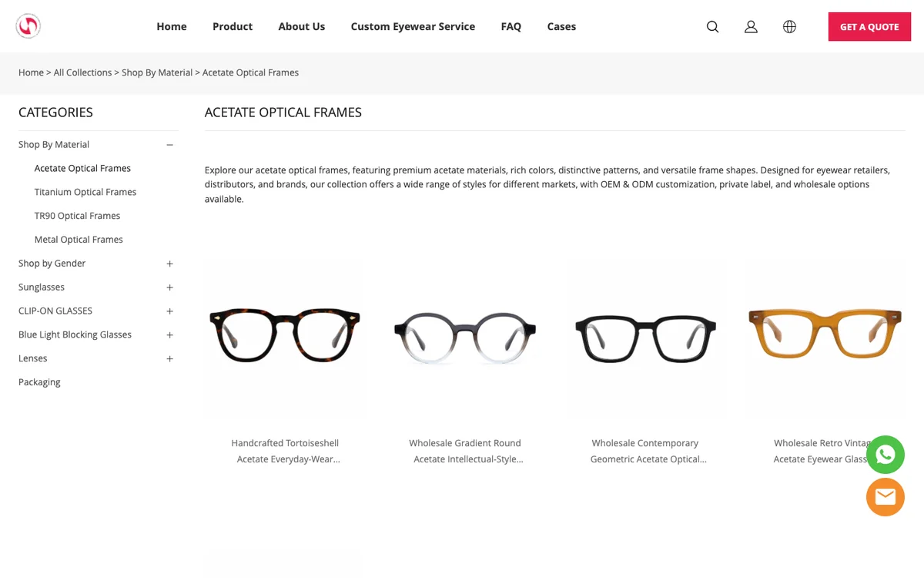The width and height of the screenshot is (924, 578).
Task: Select Acetate Optical Frames sidebar link
Action: pos(82,168)
